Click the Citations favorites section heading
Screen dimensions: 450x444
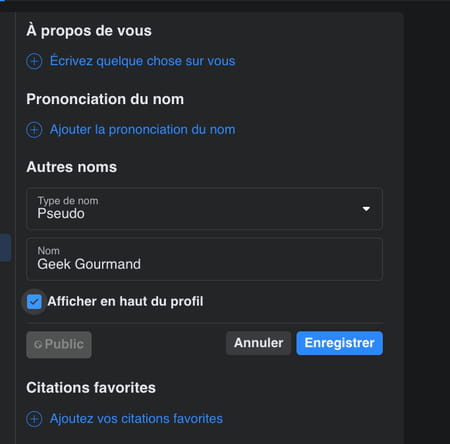(91, 388)
